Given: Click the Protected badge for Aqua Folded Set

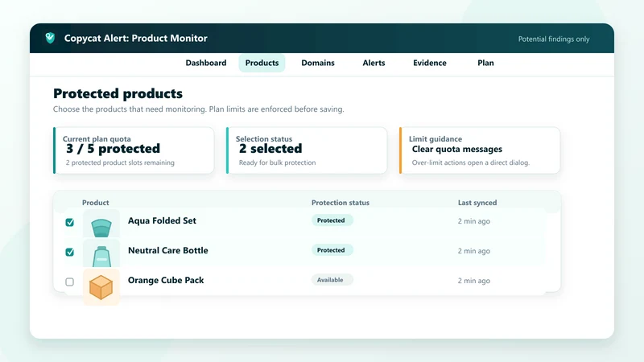Looking at the screenshot, I should click(332, 220).
